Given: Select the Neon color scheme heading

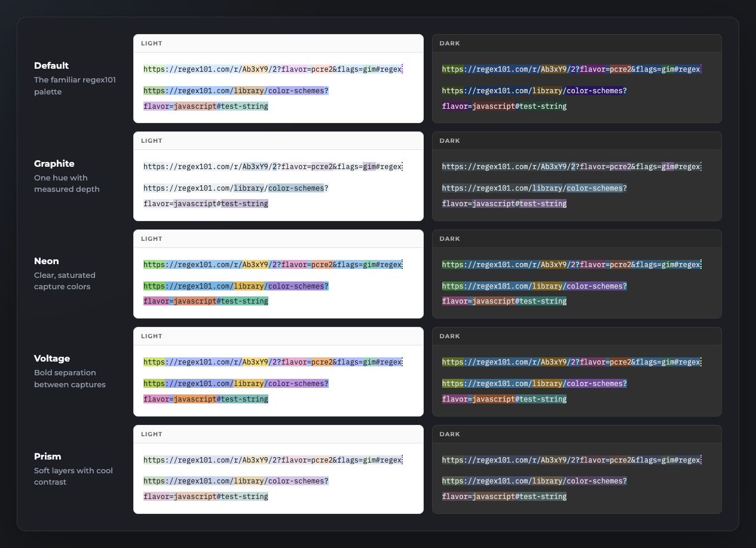Looking at the screenshot, I should pyautogui.click(x=47, y=261).
